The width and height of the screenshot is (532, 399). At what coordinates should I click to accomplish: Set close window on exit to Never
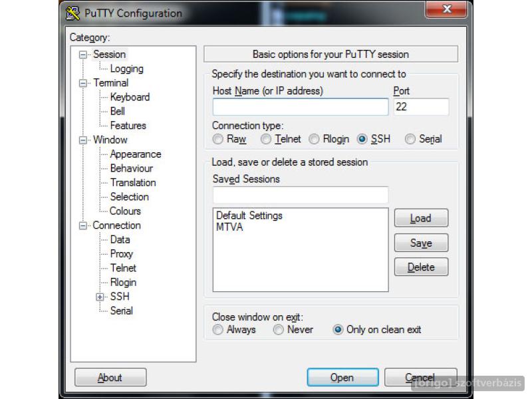coord(278,329)
